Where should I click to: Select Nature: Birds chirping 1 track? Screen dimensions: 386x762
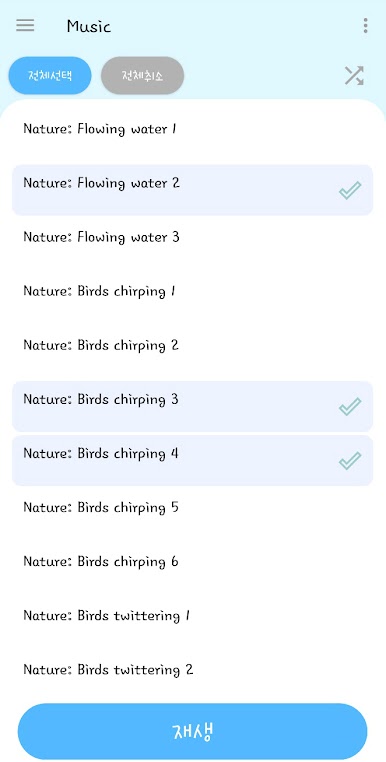193,298
